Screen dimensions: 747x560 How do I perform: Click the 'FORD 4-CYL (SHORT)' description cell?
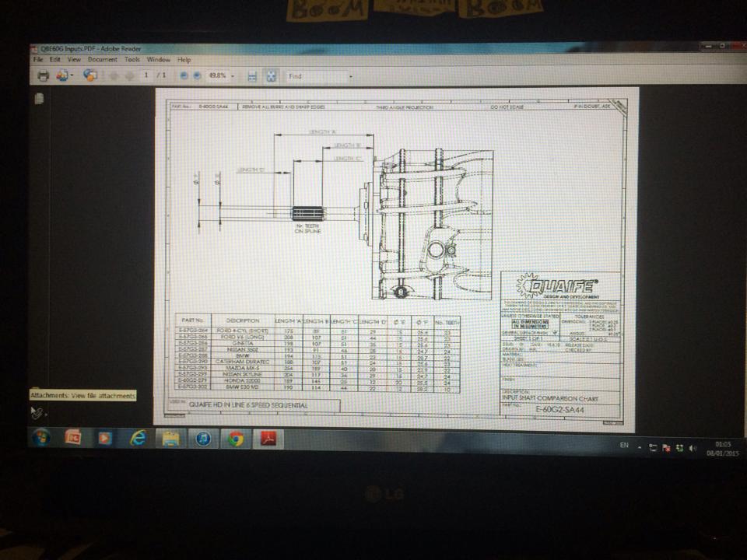243,331
